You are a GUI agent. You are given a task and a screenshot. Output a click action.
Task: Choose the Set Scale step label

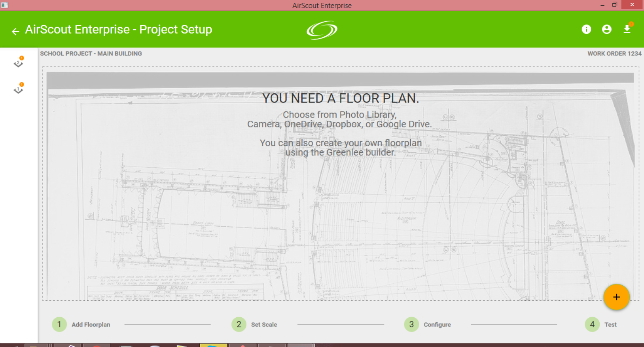pyautogui.click(x=264, y=325)
